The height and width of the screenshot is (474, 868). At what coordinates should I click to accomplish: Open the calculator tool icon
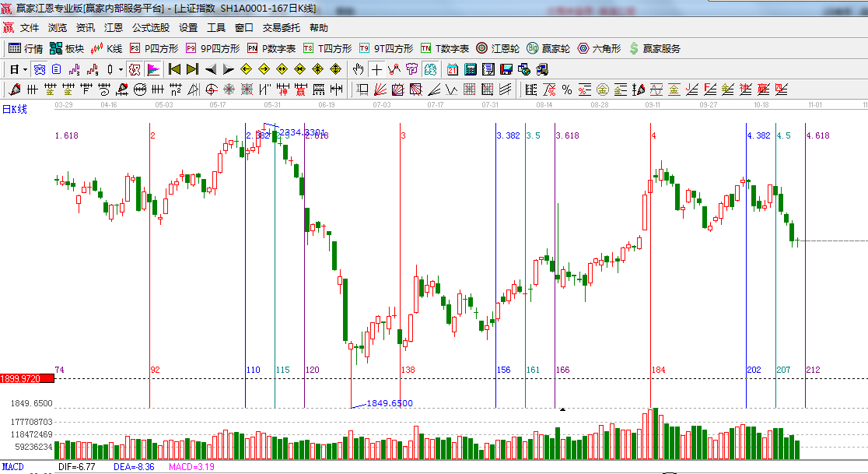(470, 69)
